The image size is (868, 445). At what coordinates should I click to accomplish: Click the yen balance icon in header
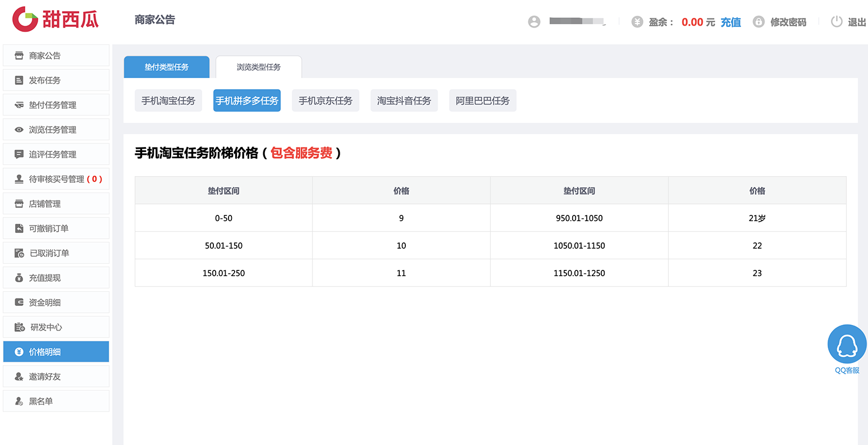point(637,21)
